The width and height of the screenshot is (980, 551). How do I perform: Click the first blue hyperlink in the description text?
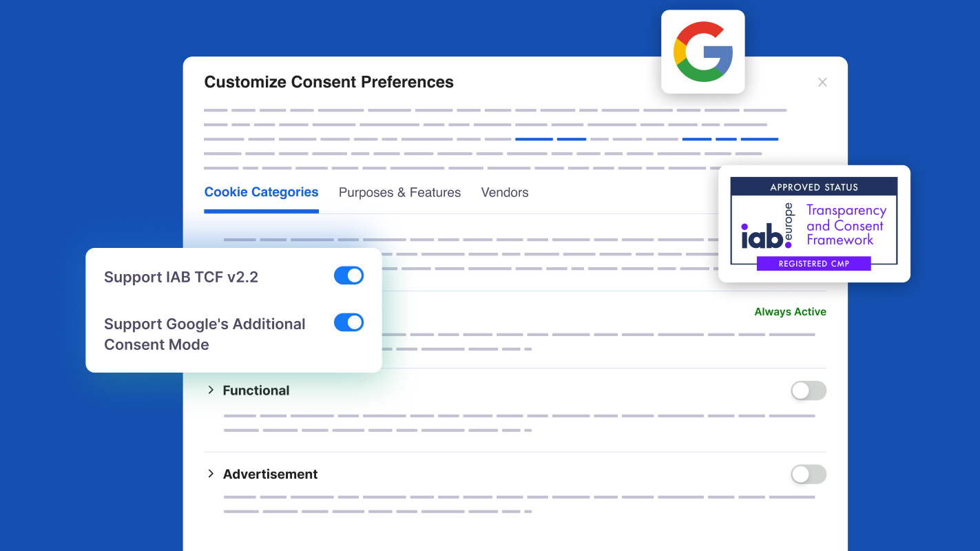click(x=534, y=138)
